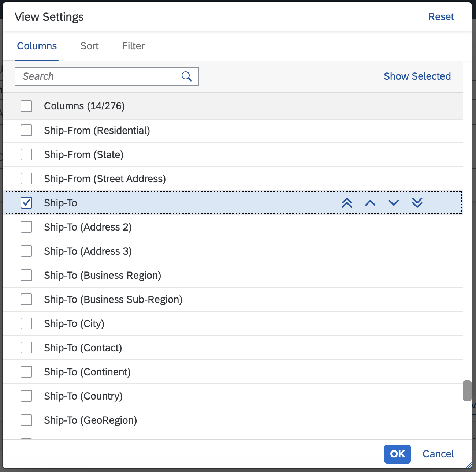Check Ship-From (Street Address) checkbox
Screen dimensions: 476x472
pos(26,179)
